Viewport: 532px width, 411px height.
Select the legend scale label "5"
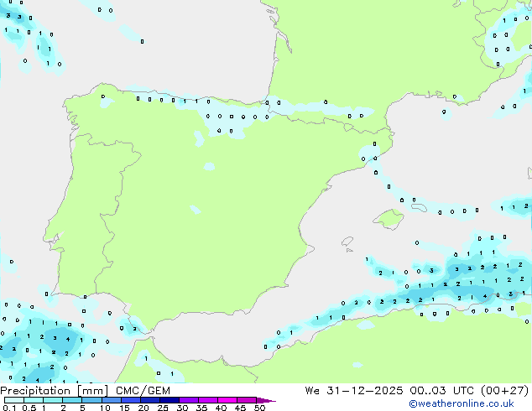[x=82, y=408]
